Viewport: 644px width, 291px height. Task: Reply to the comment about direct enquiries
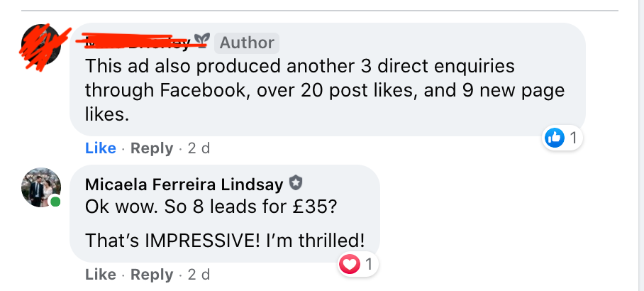pos(152,148)
